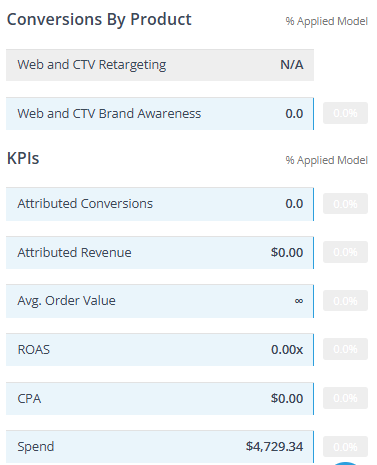Click the Spend 0.0% badge

coord(345,447)
